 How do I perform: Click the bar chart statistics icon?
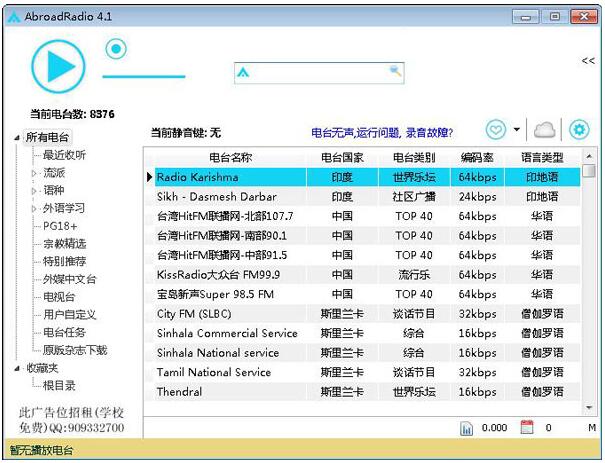(466, 428)
